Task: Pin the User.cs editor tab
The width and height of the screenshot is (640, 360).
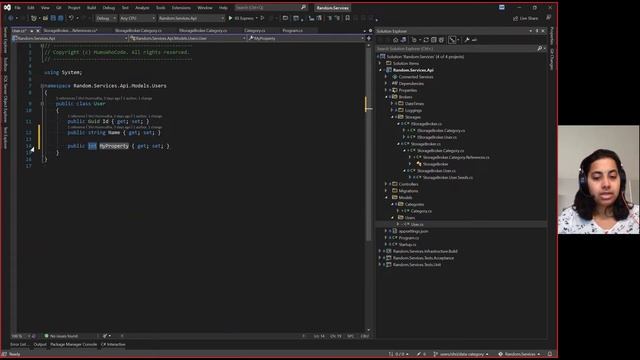Action: 31,31
